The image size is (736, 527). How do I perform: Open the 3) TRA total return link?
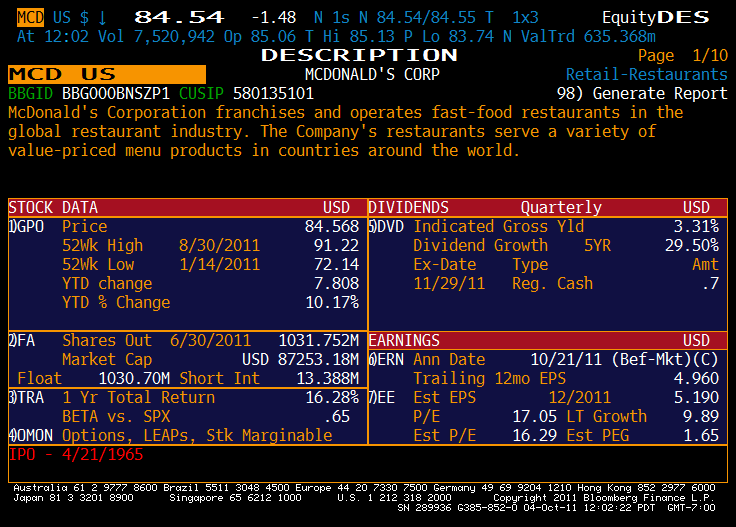click(x=27, y=397)
